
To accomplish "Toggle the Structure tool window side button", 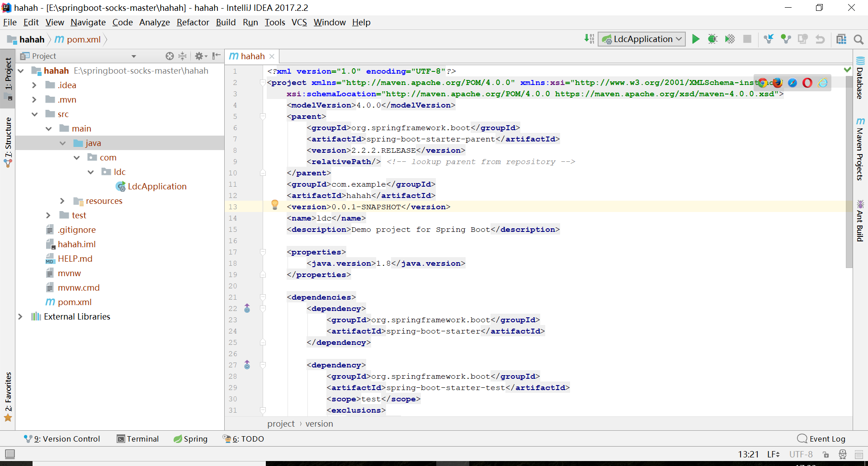I will 8,142.
